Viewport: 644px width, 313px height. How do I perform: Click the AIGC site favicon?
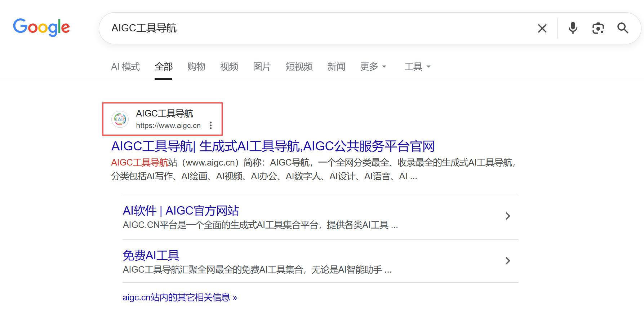(120, 119)
